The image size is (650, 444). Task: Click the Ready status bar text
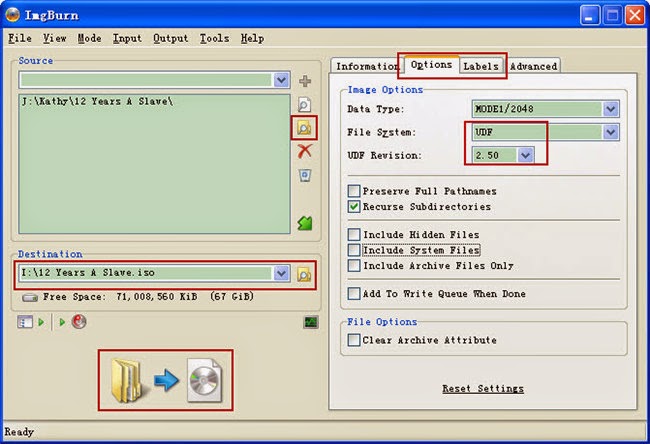19,432
